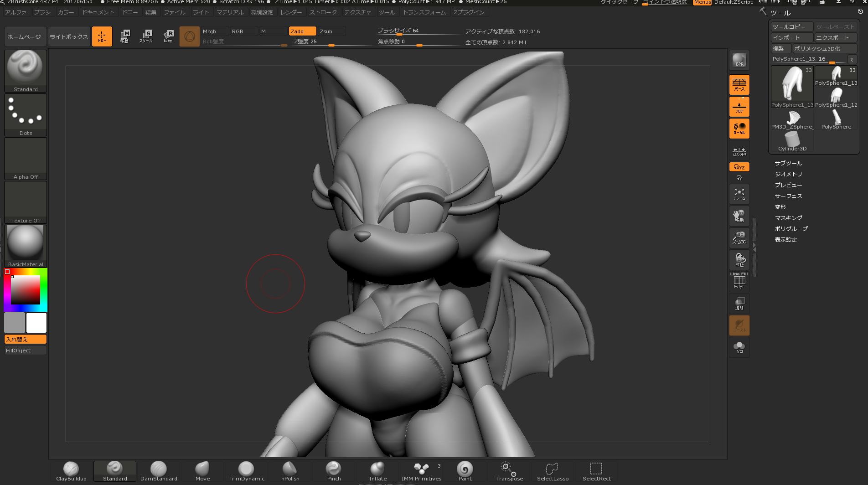
Task: Open the マテリアル menu
Action: point(230,12)
